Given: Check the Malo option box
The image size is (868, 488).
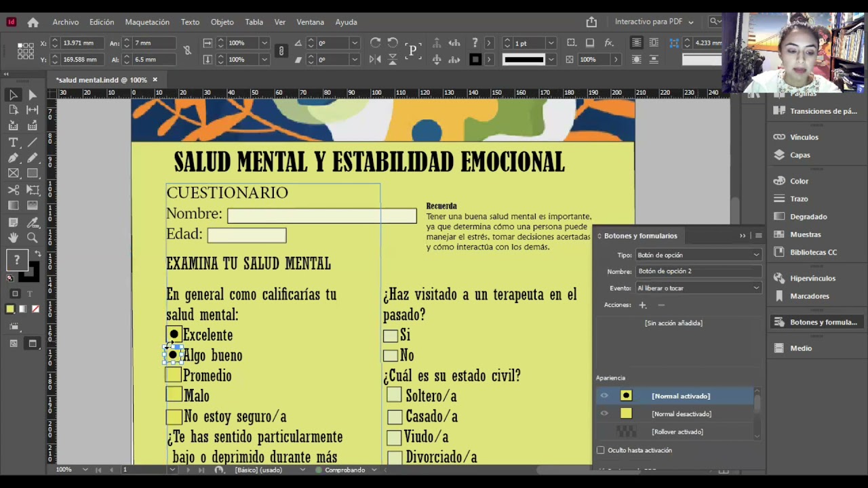Looking at the screenshot, I should pos(174,395).
